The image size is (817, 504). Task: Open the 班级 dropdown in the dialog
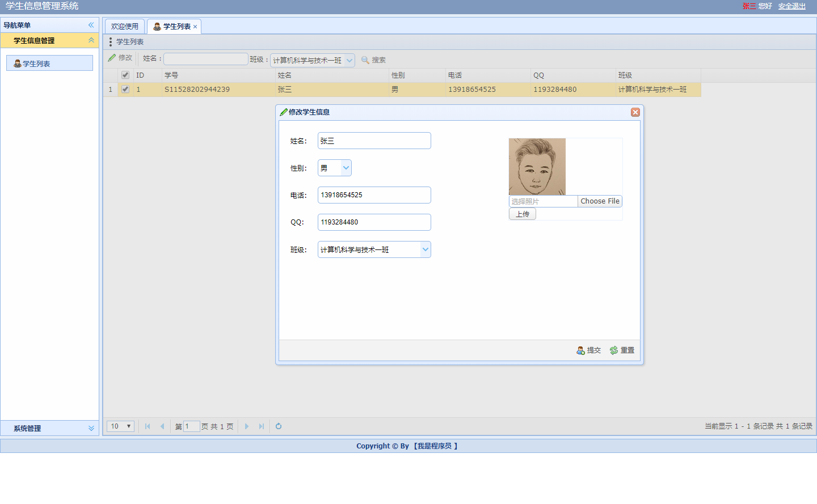[426, 249]
